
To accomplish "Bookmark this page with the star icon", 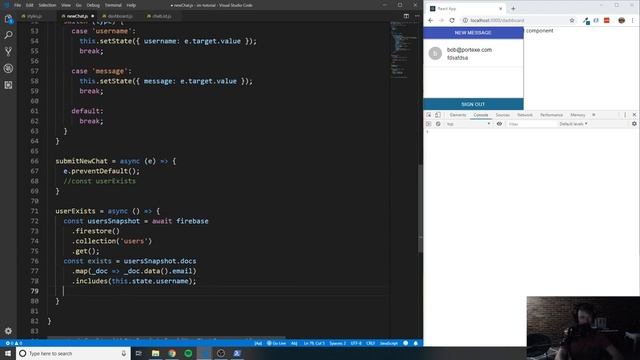I will pyautogui.click(x=572, y=20).
